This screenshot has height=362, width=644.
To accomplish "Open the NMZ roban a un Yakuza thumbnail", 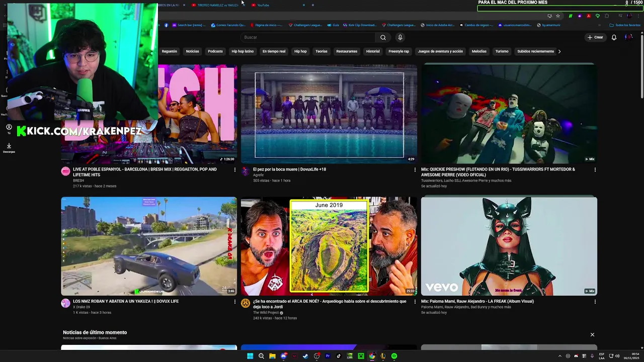I will pyautogui.click(x=149, y=246).
